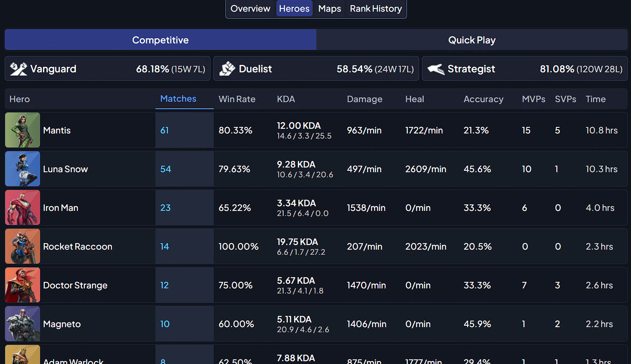Click Doctor Strange's 2.6 hrs time
The height and width of the screenshot is (364, 631).
599,285
